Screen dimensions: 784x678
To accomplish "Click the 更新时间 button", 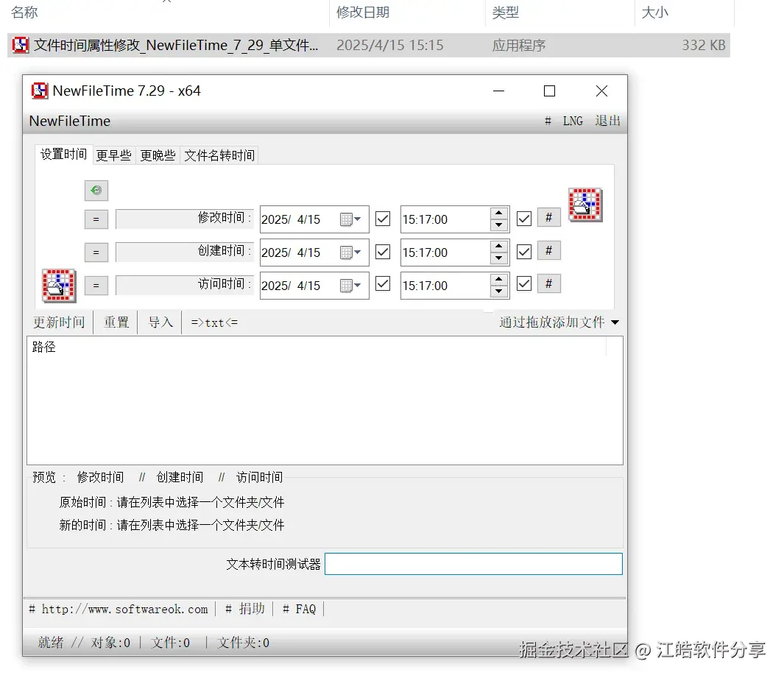I will pyautogui.click(x=59, y=322).
